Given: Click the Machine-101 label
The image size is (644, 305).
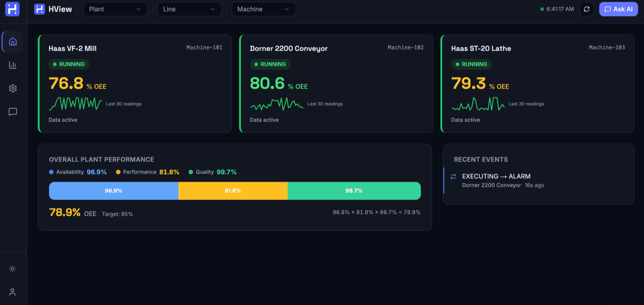Looking at the screenshot, I should 204,48.
